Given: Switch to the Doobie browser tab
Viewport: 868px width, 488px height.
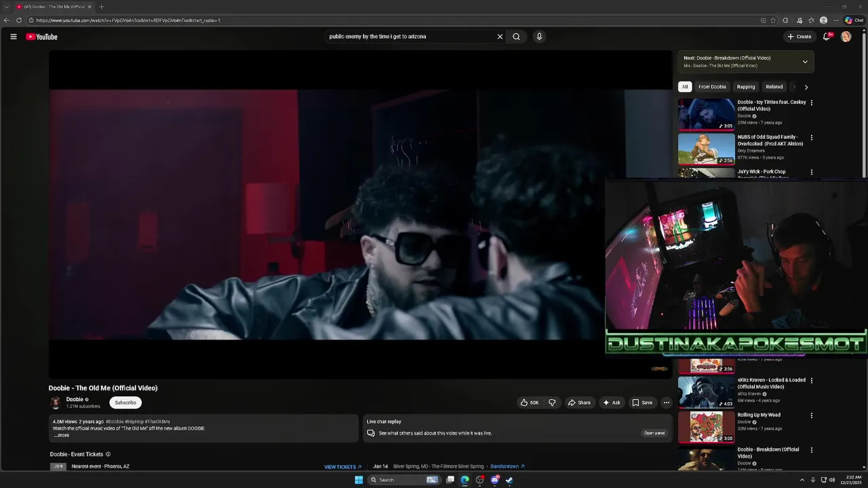Looking at the screenshot, I should coord(54,7).
